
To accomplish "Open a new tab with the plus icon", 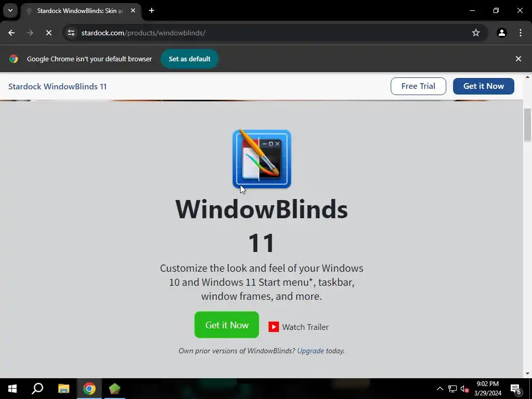I will pos(152,10).
